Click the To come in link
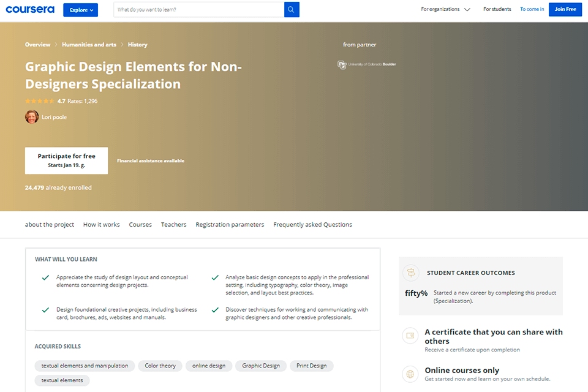 532,10
